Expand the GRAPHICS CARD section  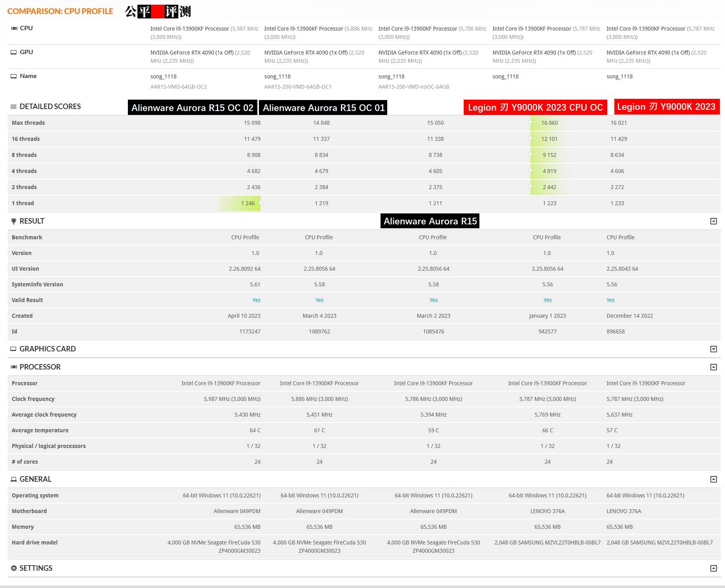pos(714,349)
